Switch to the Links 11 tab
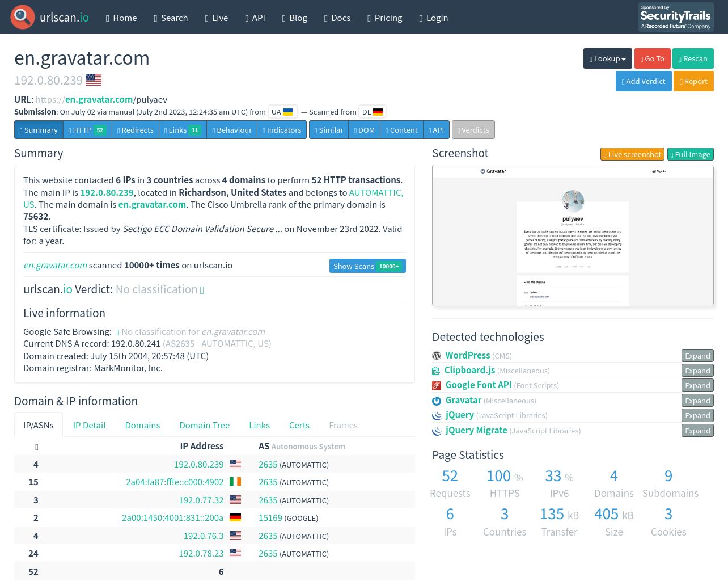The height and width of the screenshot is (581, 728). point(183,130)
